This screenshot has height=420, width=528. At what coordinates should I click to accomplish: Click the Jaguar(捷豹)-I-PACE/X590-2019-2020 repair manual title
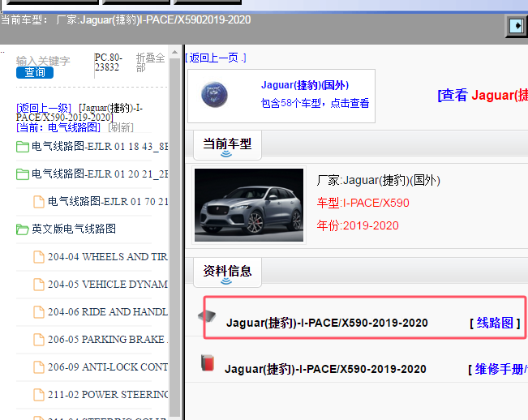(x=325, y=369)
